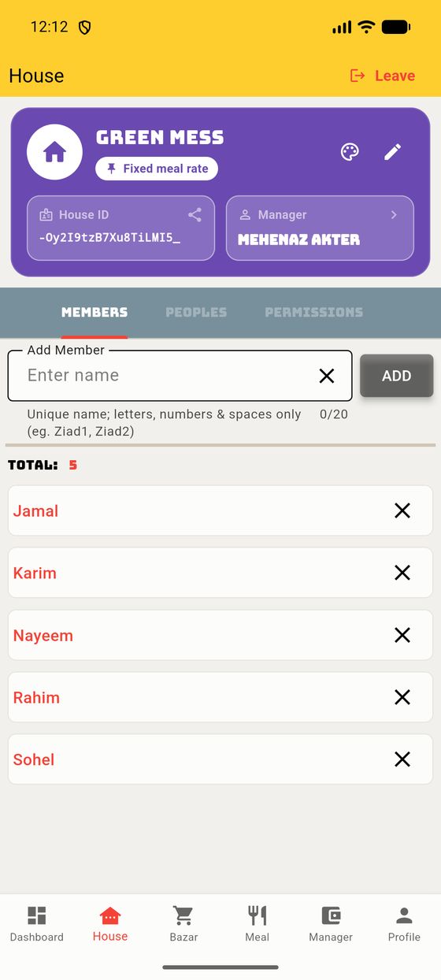441x980 pixels.
Task: Expand Manager Mehenaz Akter card chevron
Action: tap(394, 214)
